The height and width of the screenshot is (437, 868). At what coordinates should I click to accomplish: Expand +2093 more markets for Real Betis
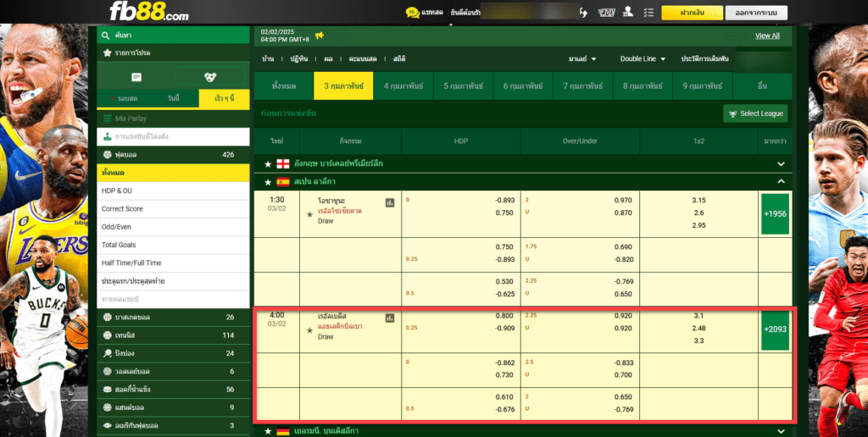pyautogui.click(x=775, y=329)
